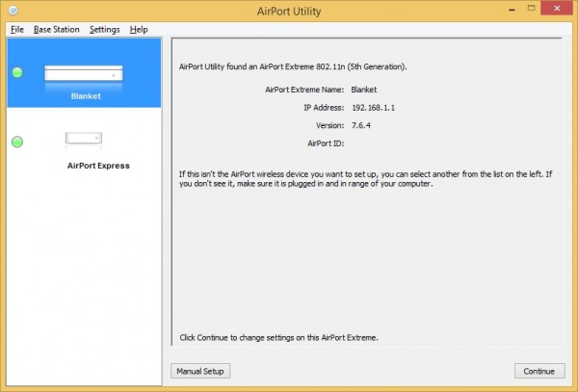
Task: Open the Settings menu
Action: 105,30
